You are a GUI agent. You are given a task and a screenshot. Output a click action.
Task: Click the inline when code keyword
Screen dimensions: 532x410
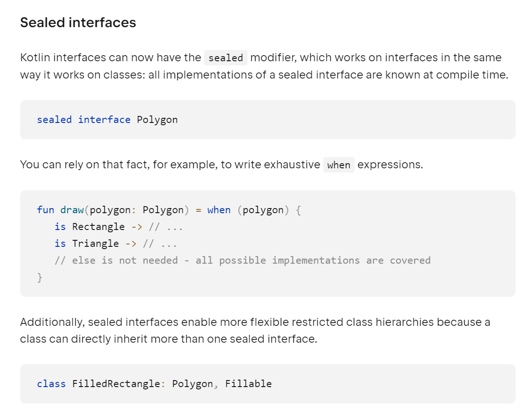click(x=339, y=165)
